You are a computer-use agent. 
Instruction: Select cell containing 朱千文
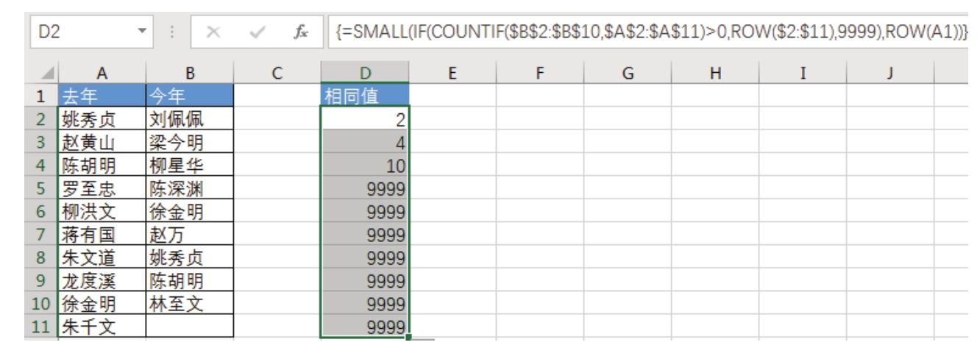click(102, 327)
